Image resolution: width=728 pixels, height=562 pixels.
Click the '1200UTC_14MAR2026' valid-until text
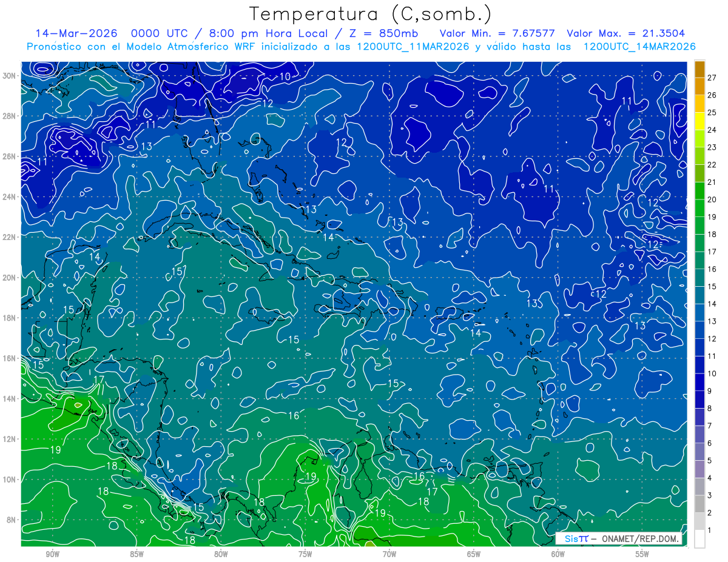(639, 47)
